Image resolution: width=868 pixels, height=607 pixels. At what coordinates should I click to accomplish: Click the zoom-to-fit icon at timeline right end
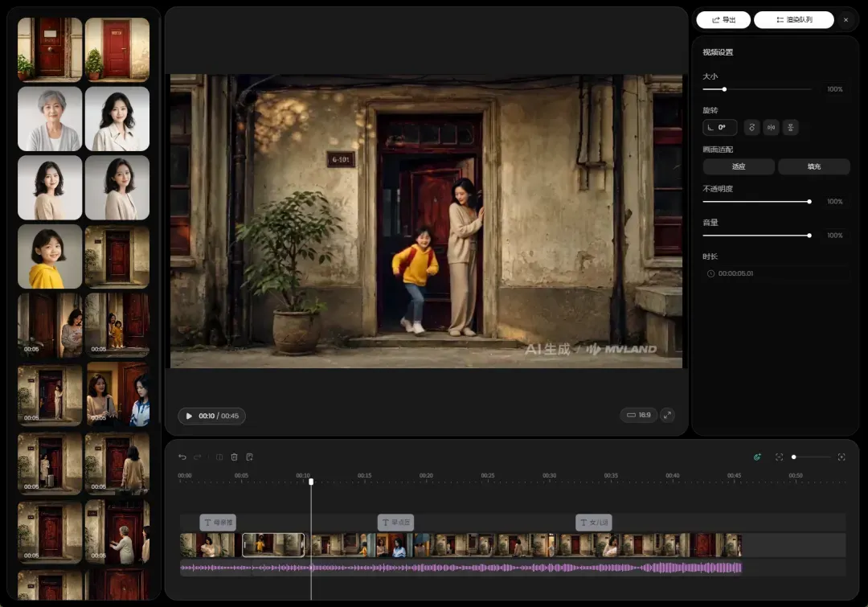(x=841, y=457)
